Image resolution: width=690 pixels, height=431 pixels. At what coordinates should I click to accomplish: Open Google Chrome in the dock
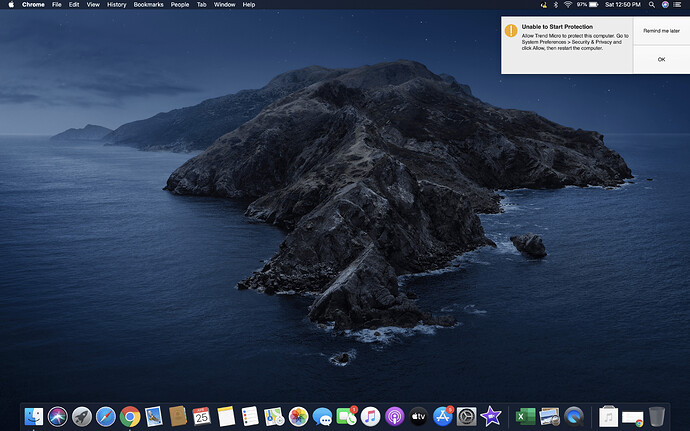[x=130, y=416]
